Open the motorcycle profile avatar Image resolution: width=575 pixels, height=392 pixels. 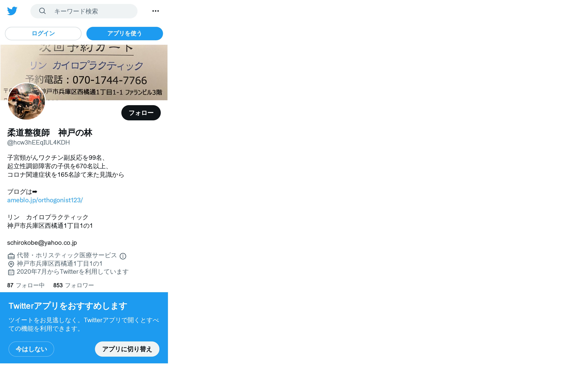pyautogui.click(x=26, y=101)
